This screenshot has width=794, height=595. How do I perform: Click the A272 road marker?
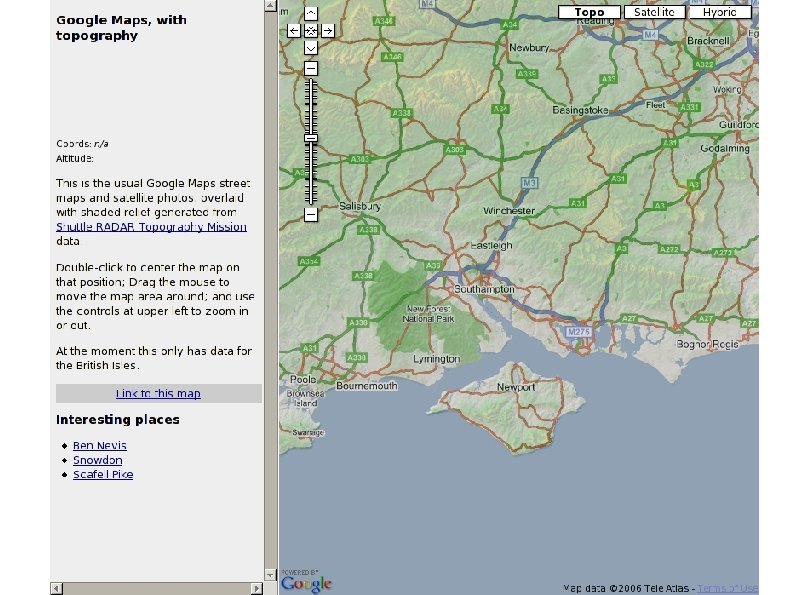[669, 249]
